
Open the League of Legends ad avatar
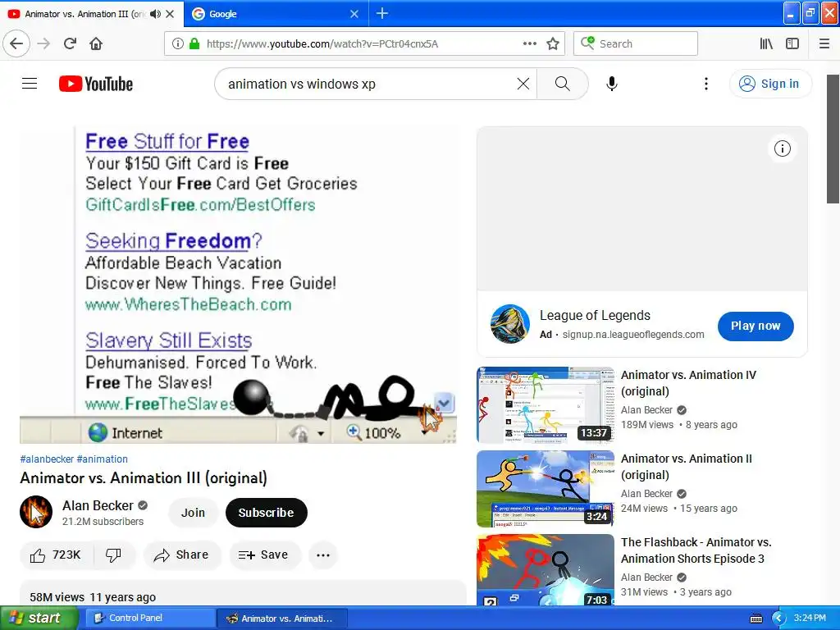click(509, 324)
